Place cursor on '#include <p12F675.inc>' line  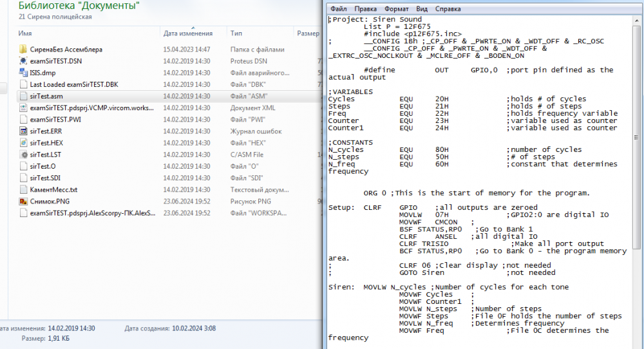412,33
